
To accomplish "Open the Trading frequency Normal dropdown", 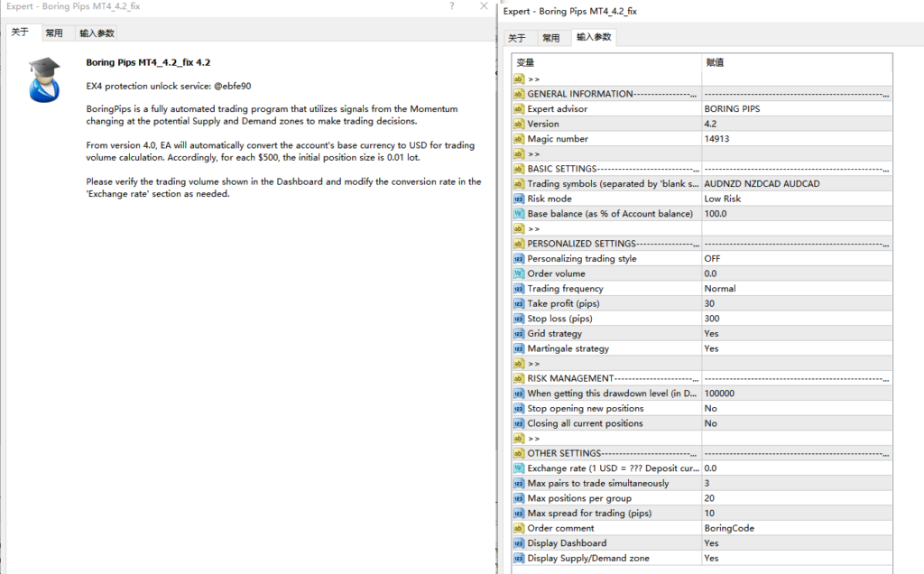I will coord(719,289).
